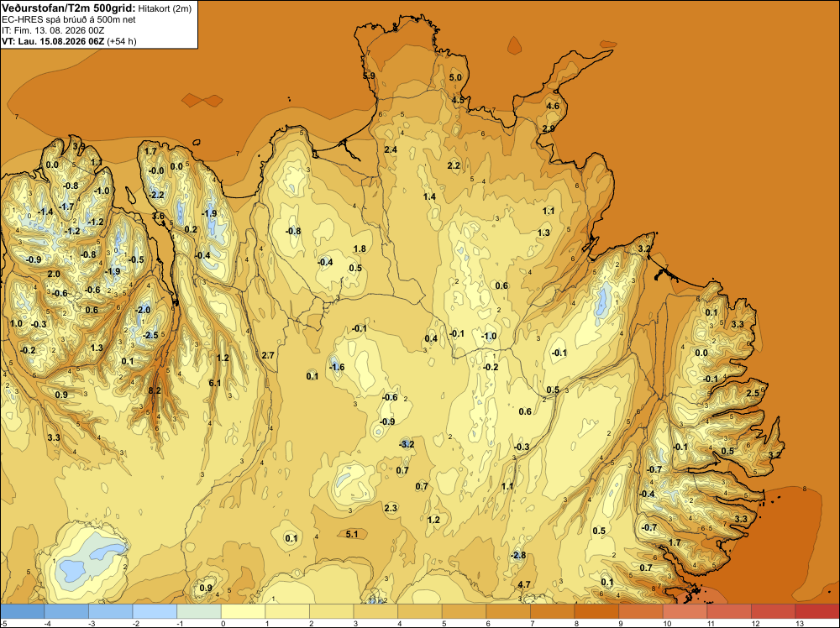Pick the legend swatch between -5 and -4
The image size is (840, 628).
point(22,611)
